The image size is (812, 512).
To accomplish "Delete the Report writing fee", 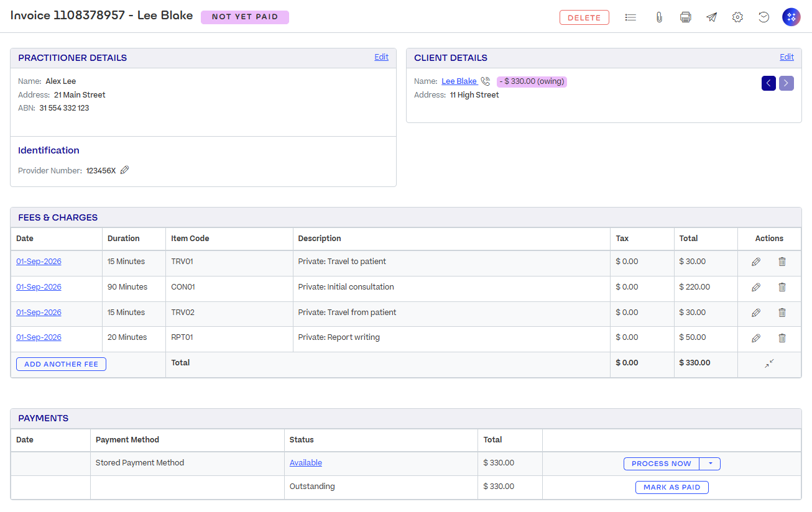I will click(782, 338).
